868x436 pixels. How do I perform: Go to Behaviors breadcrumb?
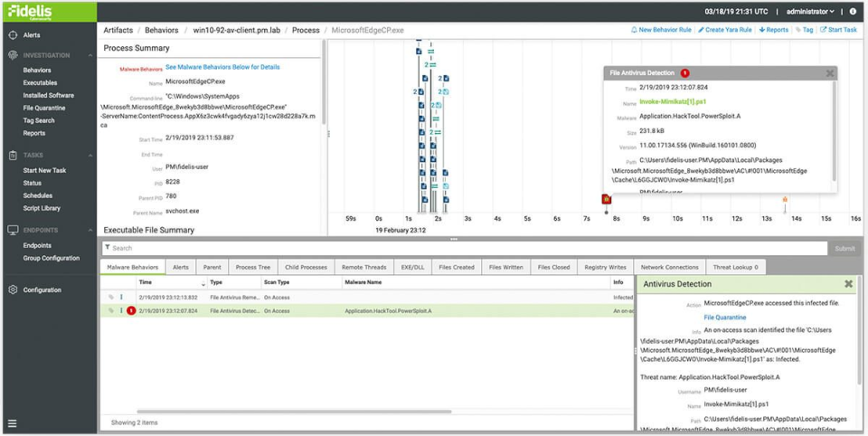point(162,30)
